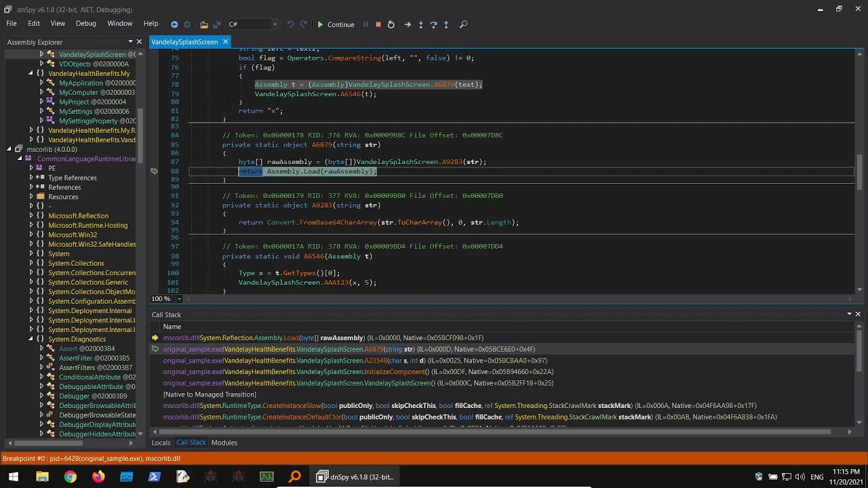The height and width of the screenshot is (488, 868).
Task: Expand the Resources folder node
Action: click(x=31, y=197)
